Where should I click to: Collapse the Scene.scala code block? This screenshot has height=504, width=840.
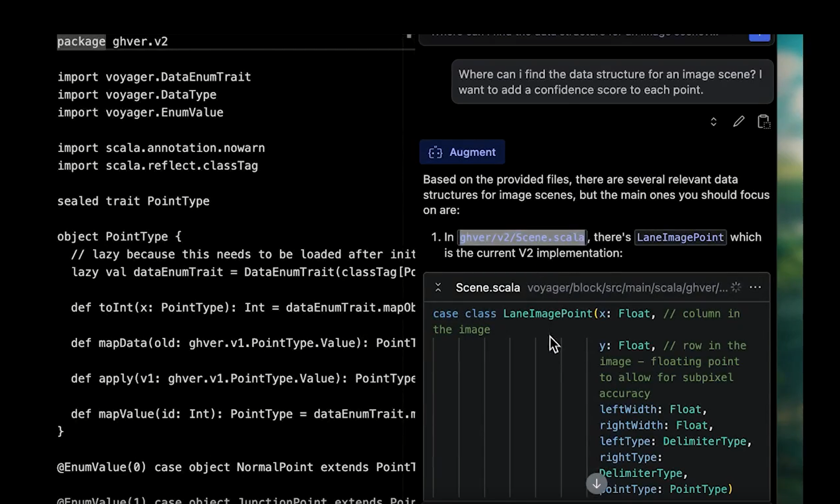[438, 288]
